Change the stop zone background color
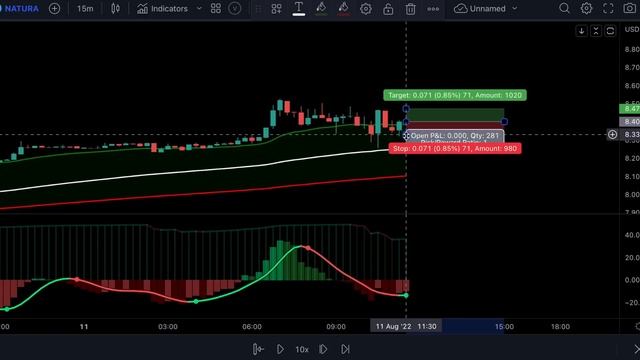The image size is (640, 360). (343, 9)
